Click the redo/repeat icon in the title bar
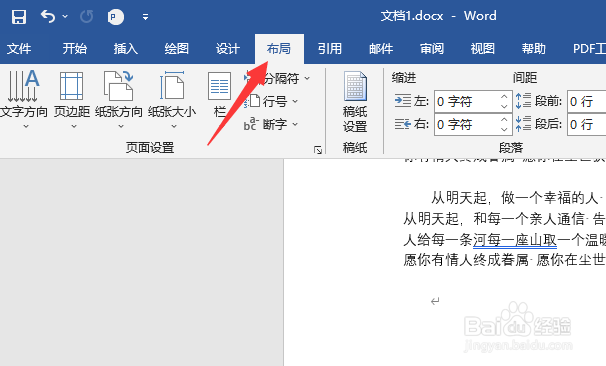This screenshot has width=606, height=366. (86, 17)
